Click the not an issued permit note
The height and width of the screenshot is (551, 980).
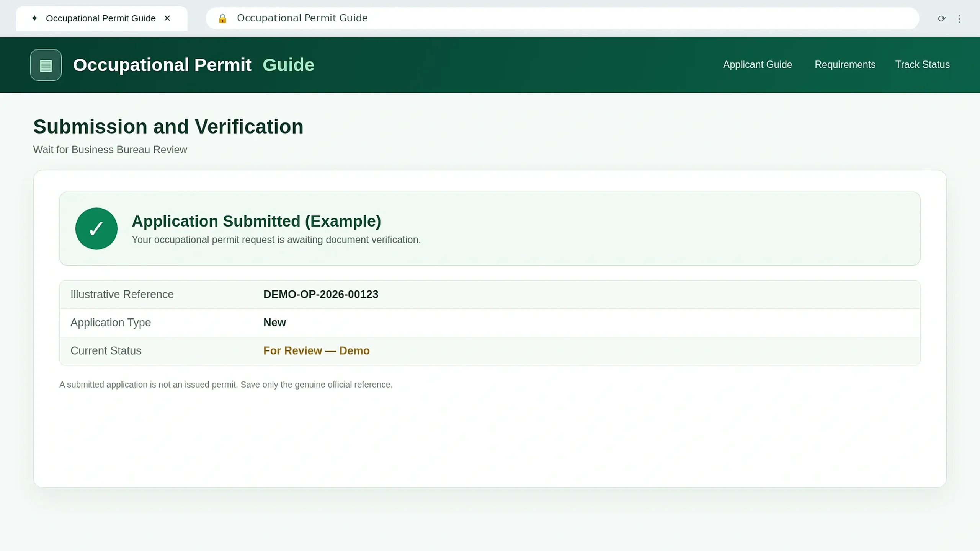coord(226,385)
